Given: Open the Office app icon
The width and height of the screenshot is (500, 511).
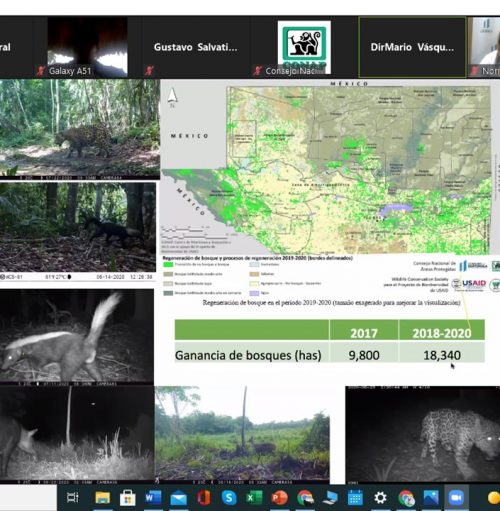Looking at the screenshot, I should pyautogui.click(x=204, y=498).
